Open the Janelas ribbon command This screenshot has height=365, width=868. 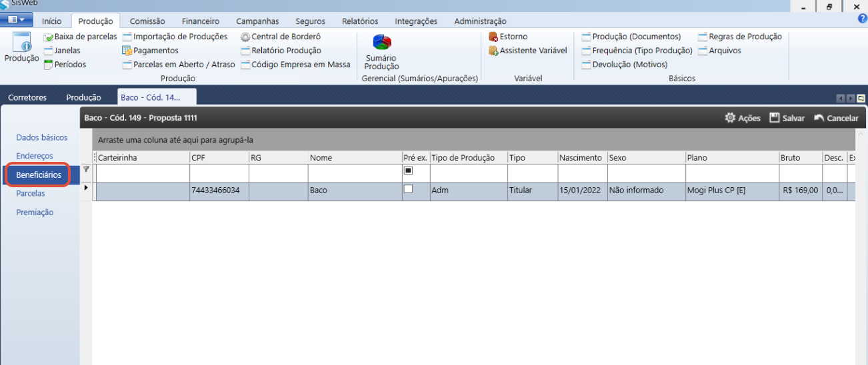(x=62, y=51)
